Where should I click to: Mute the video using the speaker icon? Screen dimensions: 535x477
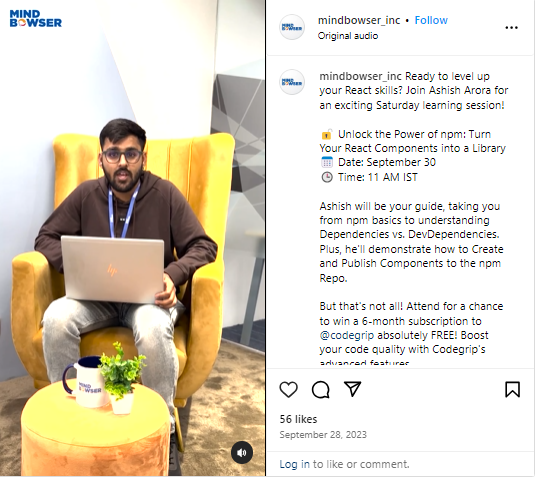[x=242, y=452]
